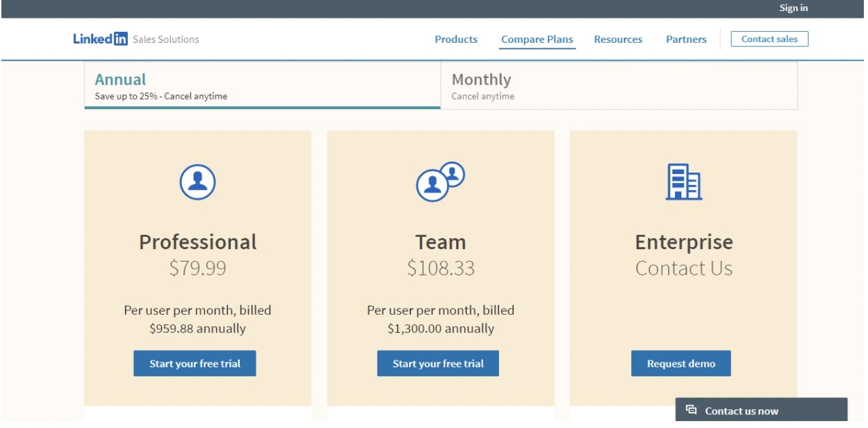Go to Compare Plans
The width and height of the screenshot is (868, 428).
[x=537, y=39]
